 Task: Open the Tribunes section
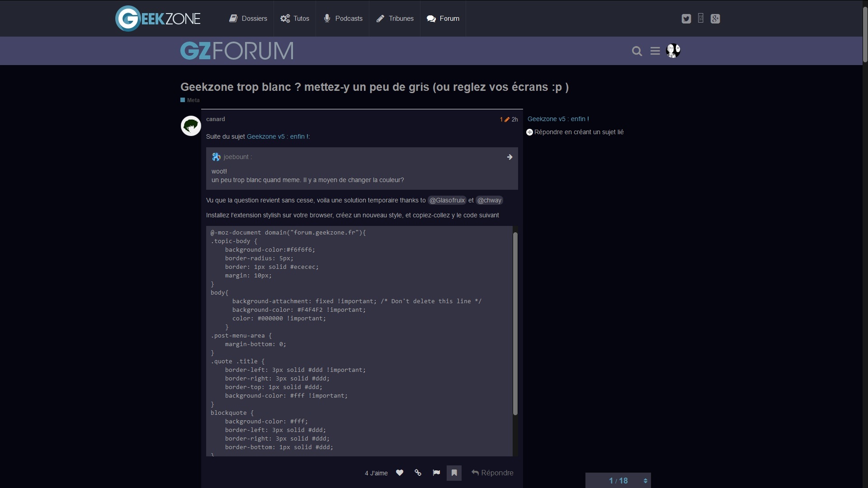click(x=395, y=19)
